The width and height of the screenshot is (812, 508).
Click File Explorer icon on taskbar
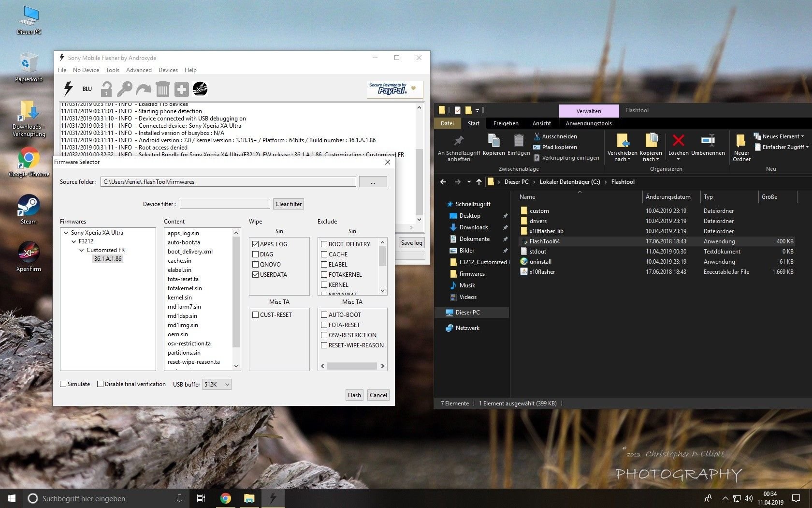[x=249, y=498]
